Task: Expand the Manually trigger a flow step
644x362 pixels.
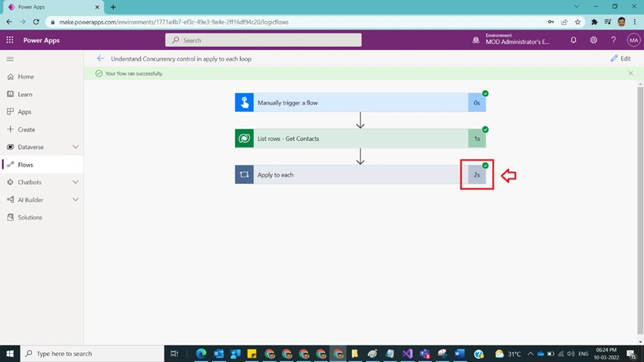Action: pyautogui.click(x=360, y=102)
